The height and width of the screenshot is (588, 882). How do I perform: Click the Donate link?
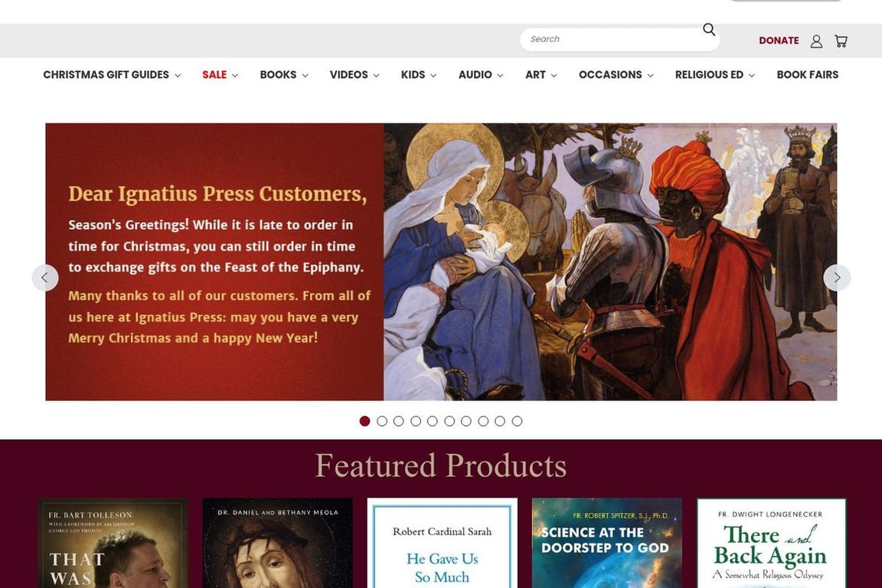click(x=779, y=41)
